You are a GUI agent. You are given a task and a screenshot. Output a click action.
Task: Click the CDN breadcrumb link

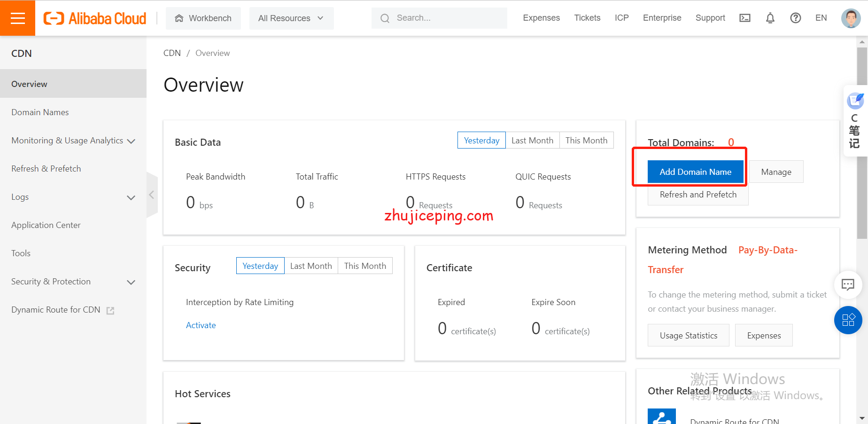click(172, 53)
